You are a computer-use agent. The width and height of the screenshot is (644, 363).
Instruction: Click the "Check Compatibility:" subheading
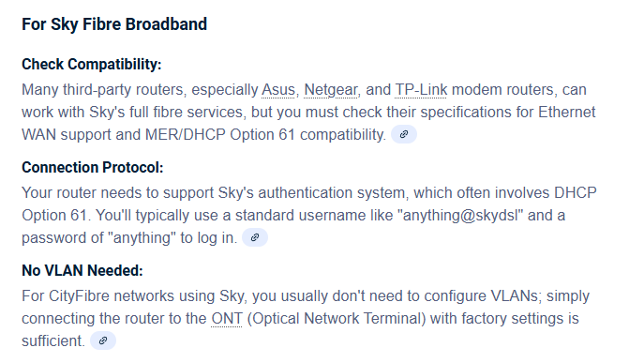tap(92, 65)
